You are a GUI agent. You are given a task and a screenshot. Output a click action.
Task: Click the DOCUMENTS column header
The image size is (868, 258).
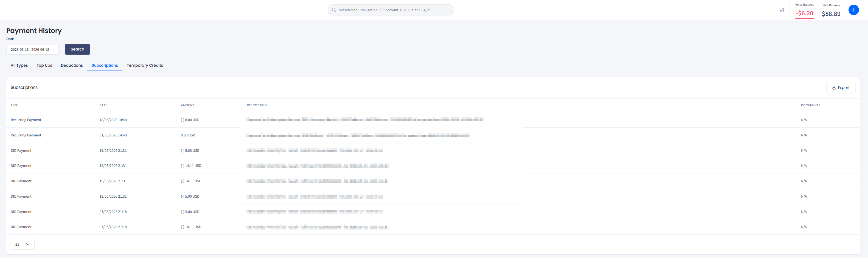click(810, 105)
